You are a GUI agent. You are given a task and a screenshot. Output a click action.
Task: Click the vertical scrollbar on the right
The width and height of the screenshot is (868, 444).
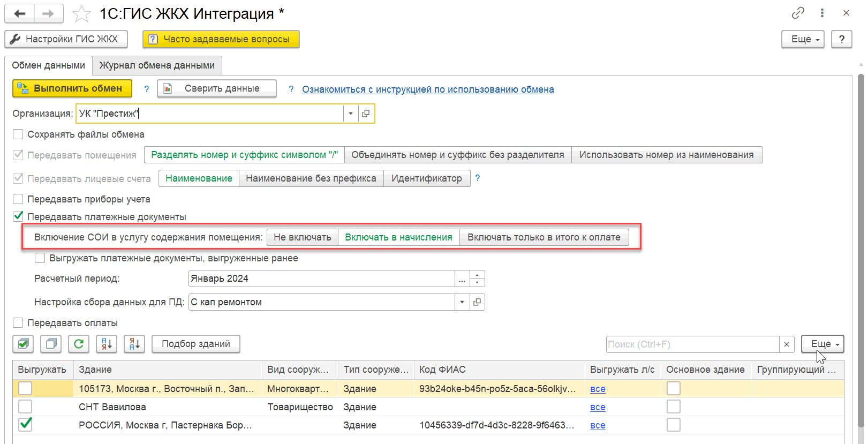pos(861,252)
